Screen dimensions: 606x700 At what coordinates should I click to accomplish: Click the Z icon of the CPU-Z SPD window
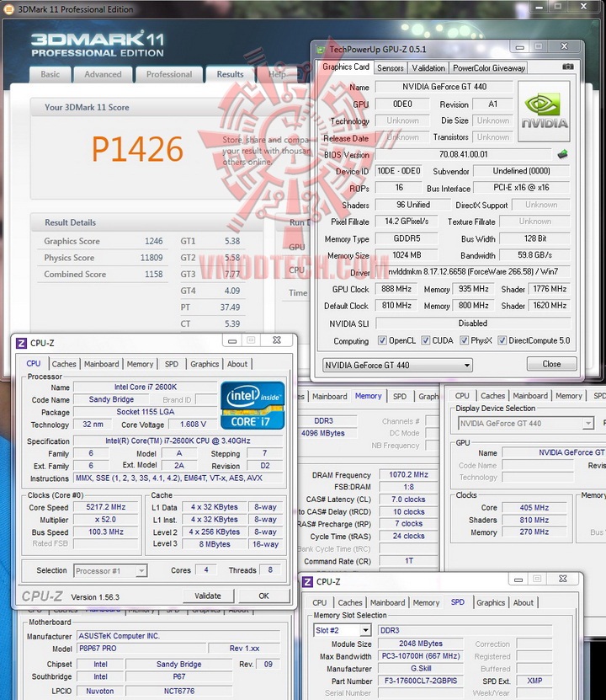(308, 582)
